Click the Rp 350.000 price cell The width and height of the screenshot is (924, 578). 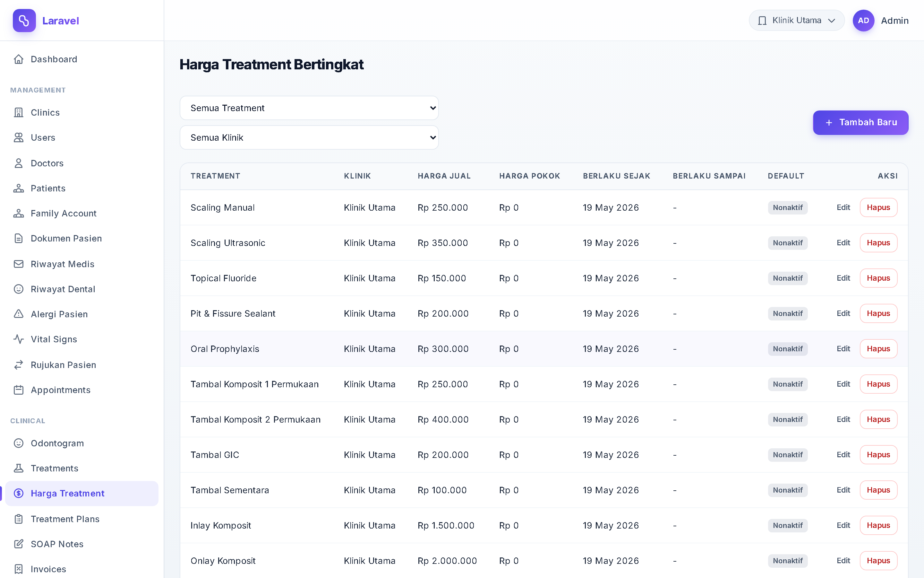click(442, 243)
